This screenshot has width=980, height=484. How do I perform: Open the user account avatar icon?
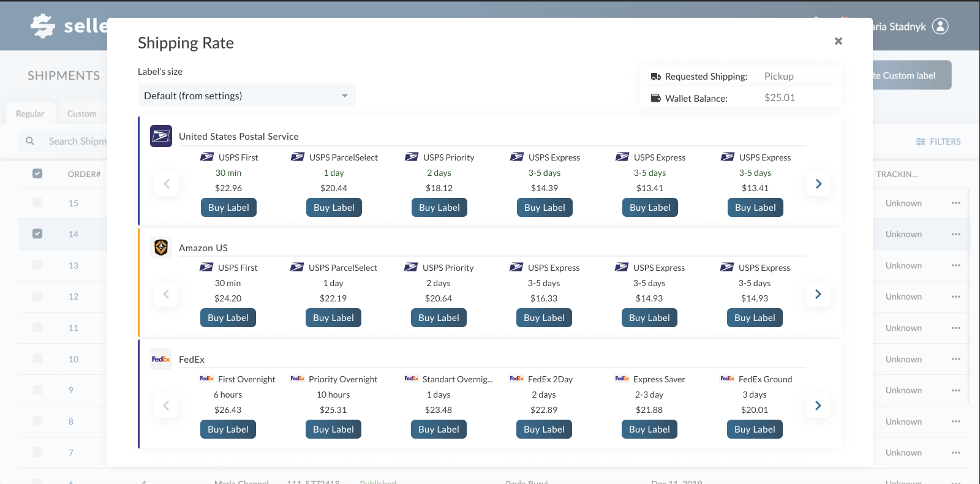[940, 26]
